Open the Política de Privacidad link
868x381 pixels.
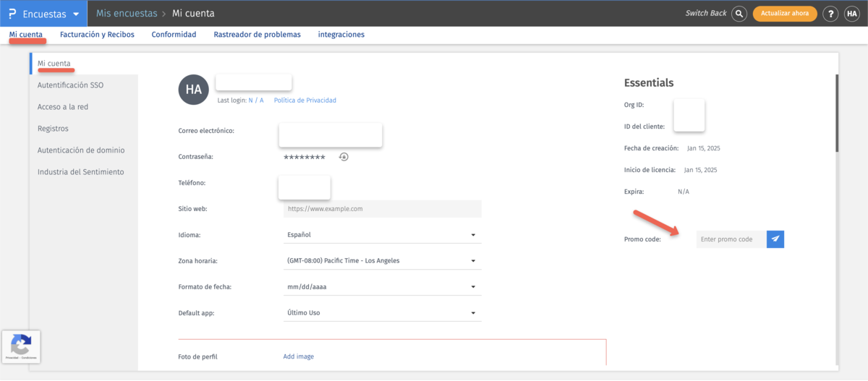[305, 100]
